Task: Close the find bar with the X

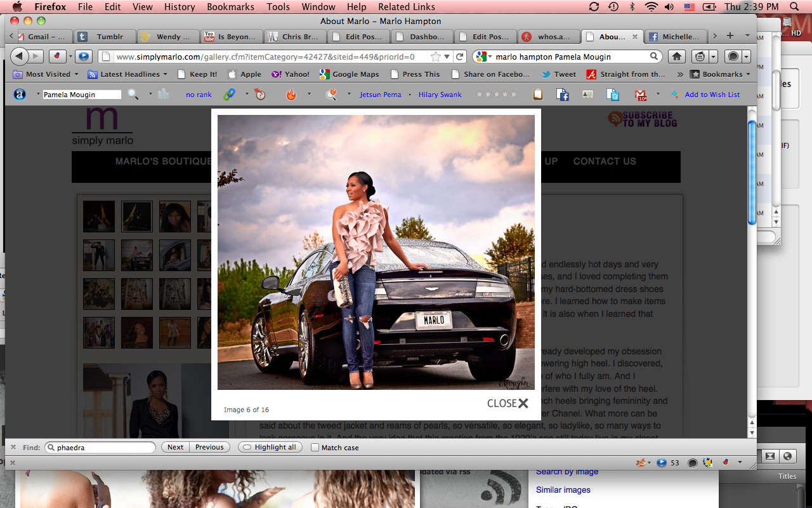Action: coord(13,447)
